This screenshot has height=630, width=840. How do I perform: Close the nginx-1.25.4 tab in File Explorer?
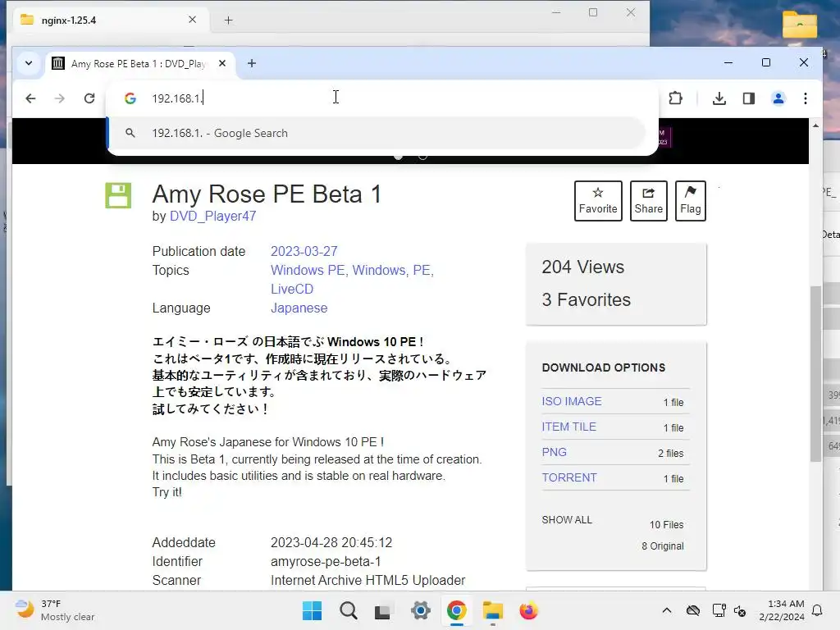pos(192,20)
